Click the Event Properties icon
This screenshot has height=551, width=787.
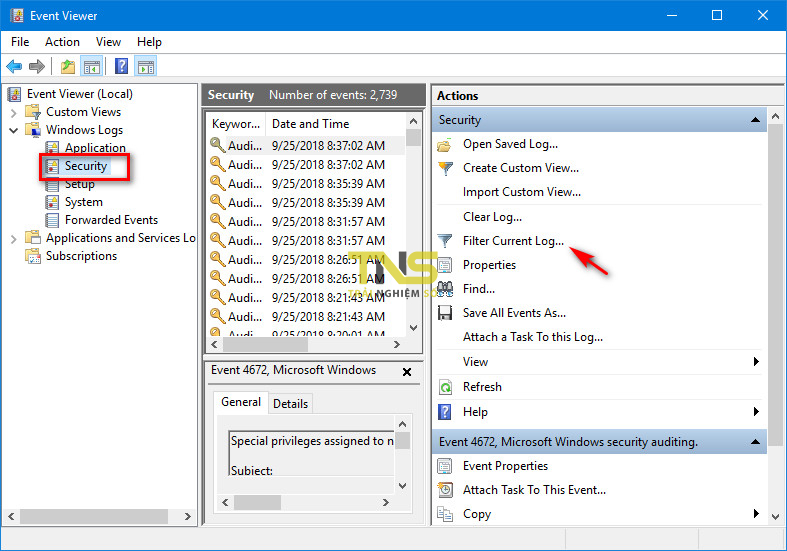coord(445,466)
